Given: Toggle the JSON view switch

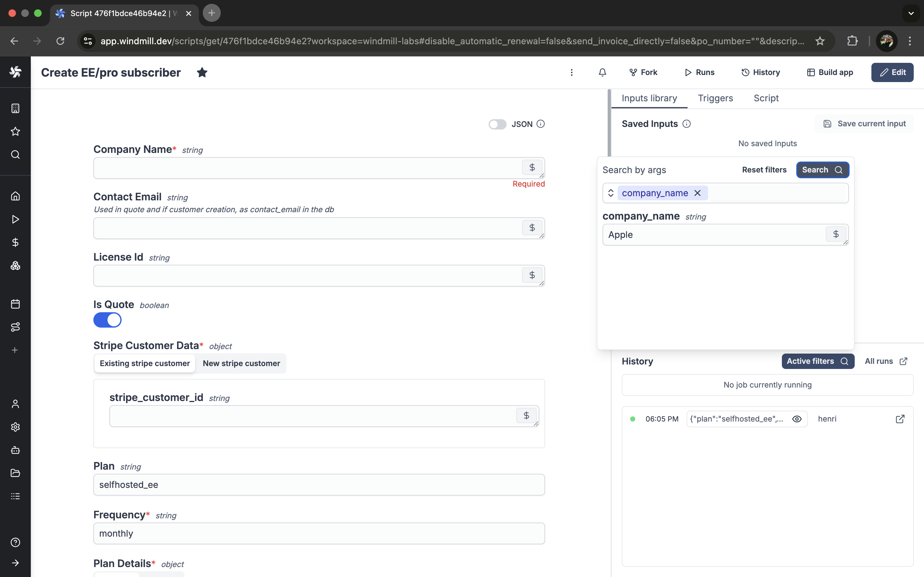Looking at the screenshot, I should pos(497,124).
